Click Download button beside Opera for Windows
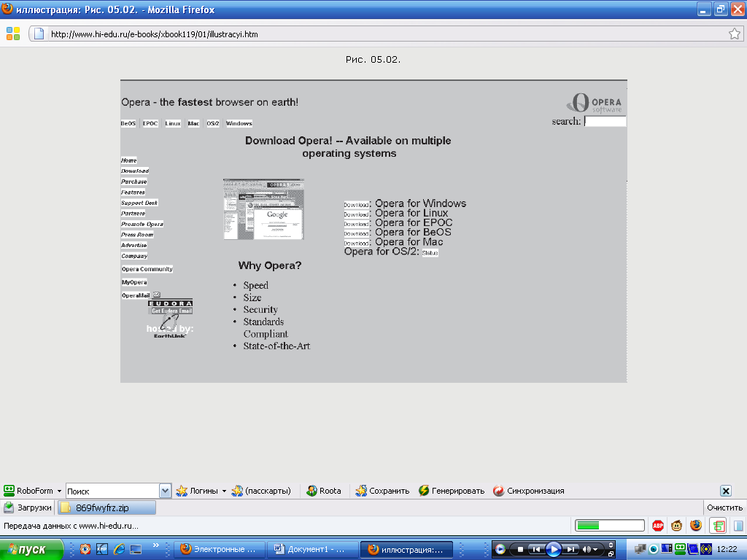 coord(356,205)
